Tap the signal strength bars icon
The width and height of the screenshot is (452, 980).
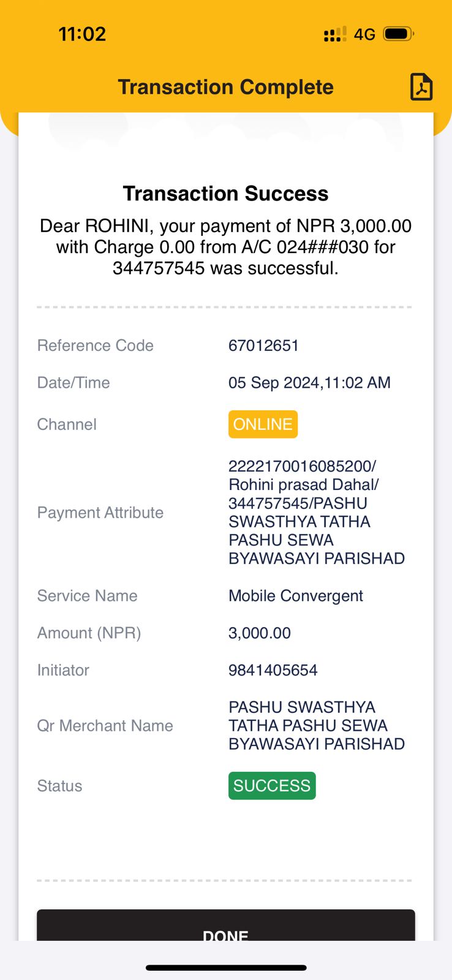coord(335,34)
